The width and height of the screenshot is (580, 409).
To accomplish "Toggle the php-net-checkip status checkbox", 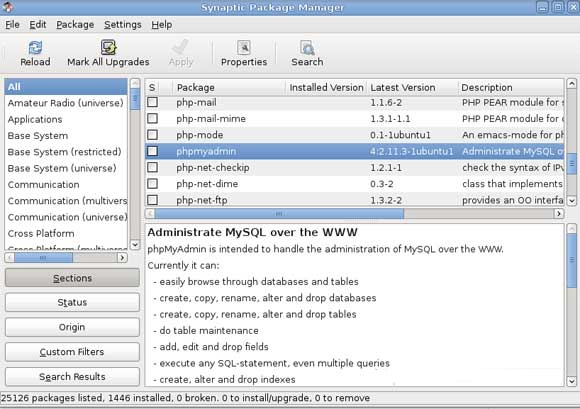I will [x=152, y=167].
